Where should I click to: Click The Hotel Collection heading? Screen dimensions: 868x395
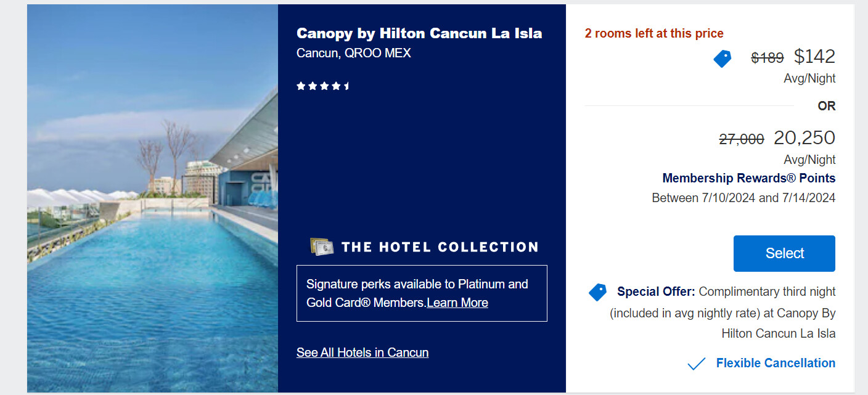pos(440,247)
